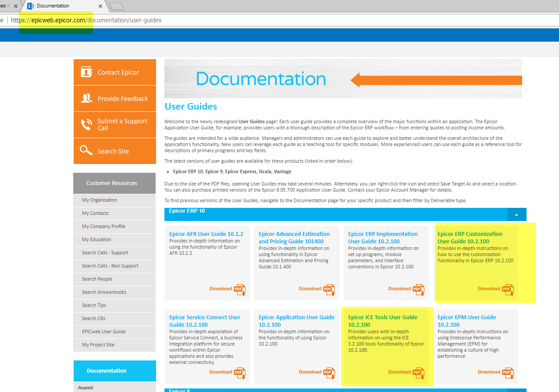Open Search Tips menu item
The width and height of the screenshot is (559, 392).
pos(114,305)
